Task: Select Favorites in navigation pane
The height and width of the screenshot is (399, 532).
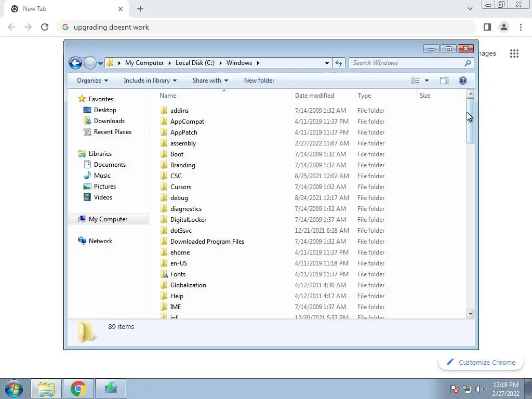Action: pyautogui.click(x=101, y=99)
